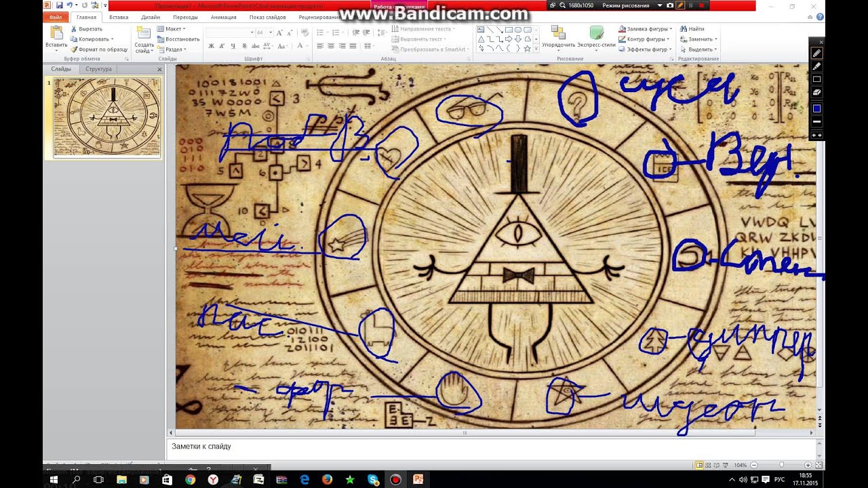Open the Файл (File) menu
The image size is (868, 488).
(56, 17)
